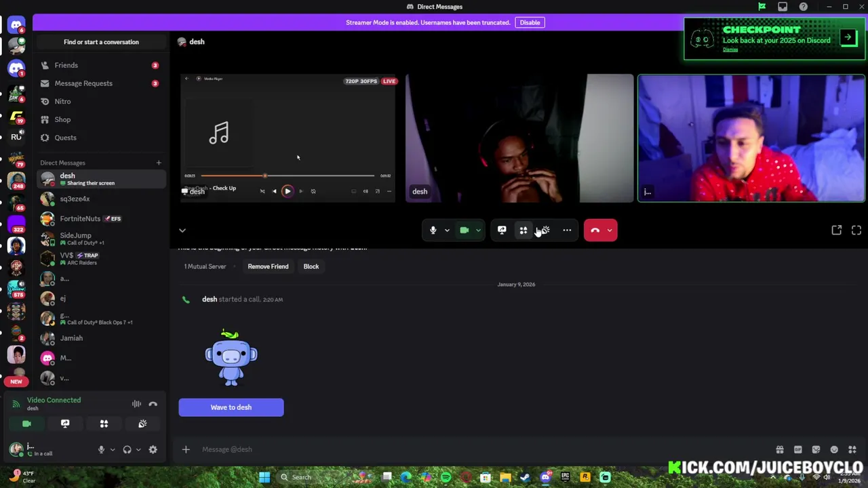Open 1 Mutual Server link
The image size is (868, 488).
pyautogui.click(x=205, y=266)
